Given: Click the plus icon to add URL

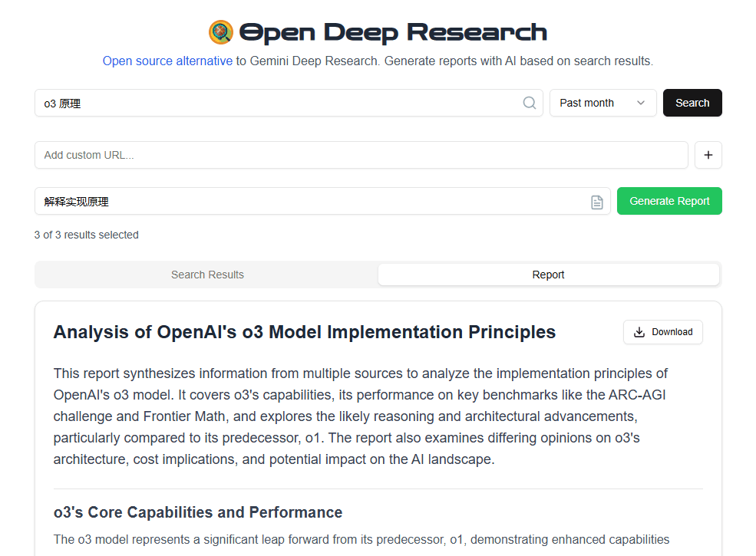Looking at the screenshot, I should [x=708, y=155].
